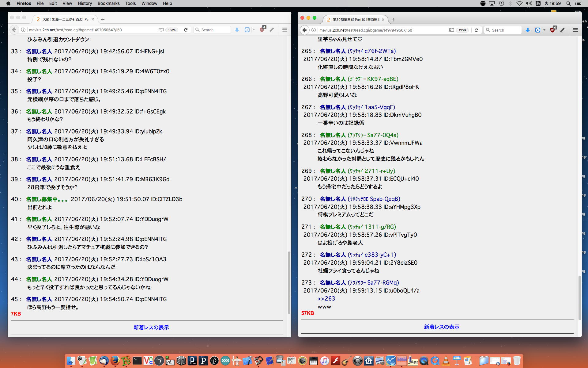588x368 pixels.
Task: Reload the page in the right window
Action: [476, 30]
